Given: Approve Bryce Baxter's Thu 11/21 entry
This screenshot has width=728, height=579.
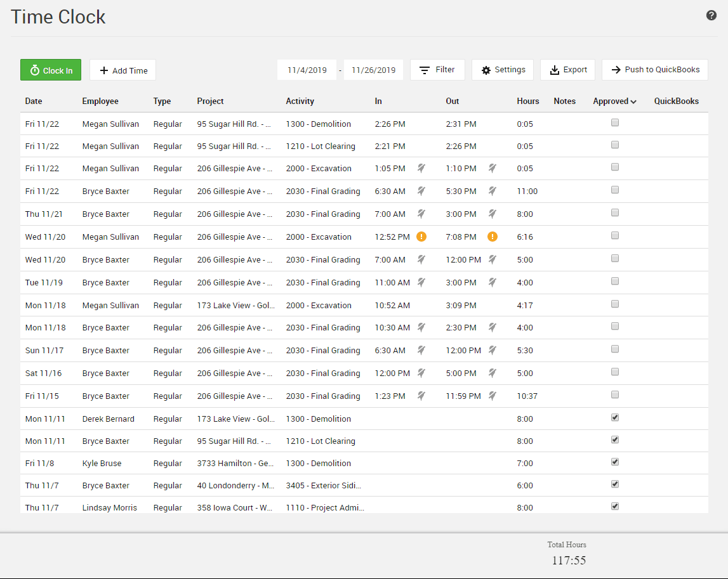Looking at the screenshot, I should click(x=615, y=212).
